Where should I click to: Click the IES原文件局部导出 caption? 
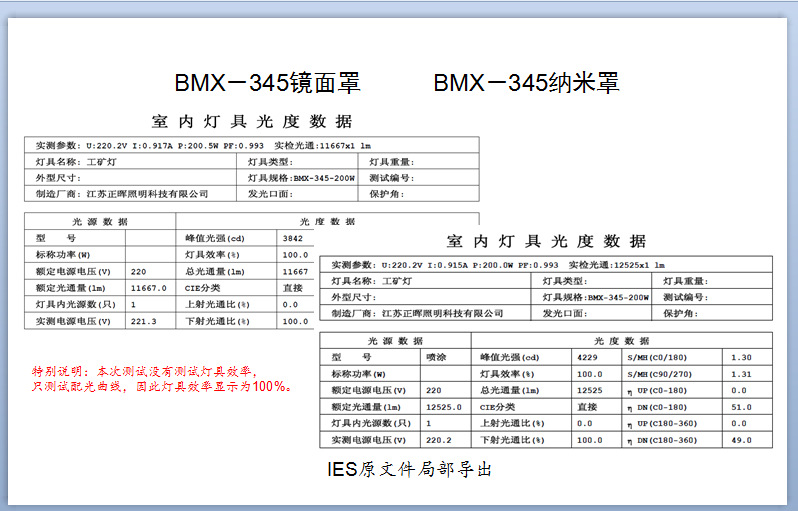pyautogui.click(x=409, y=469)
